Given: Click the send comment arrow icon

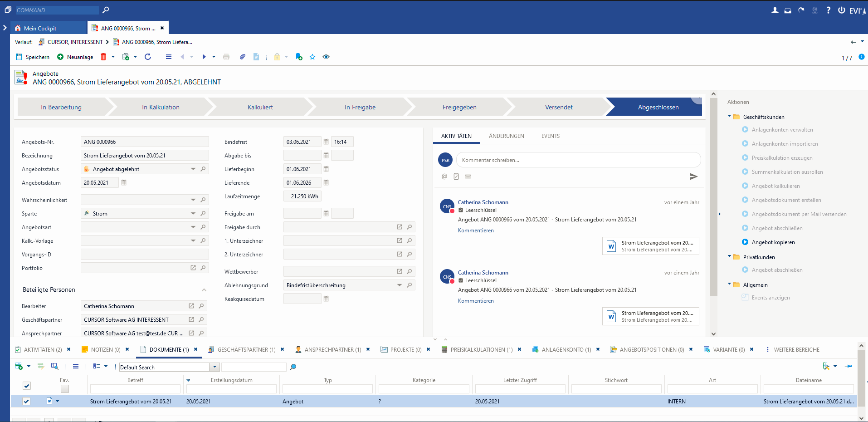Looking at the screenshot, I should tap(693, 177).
